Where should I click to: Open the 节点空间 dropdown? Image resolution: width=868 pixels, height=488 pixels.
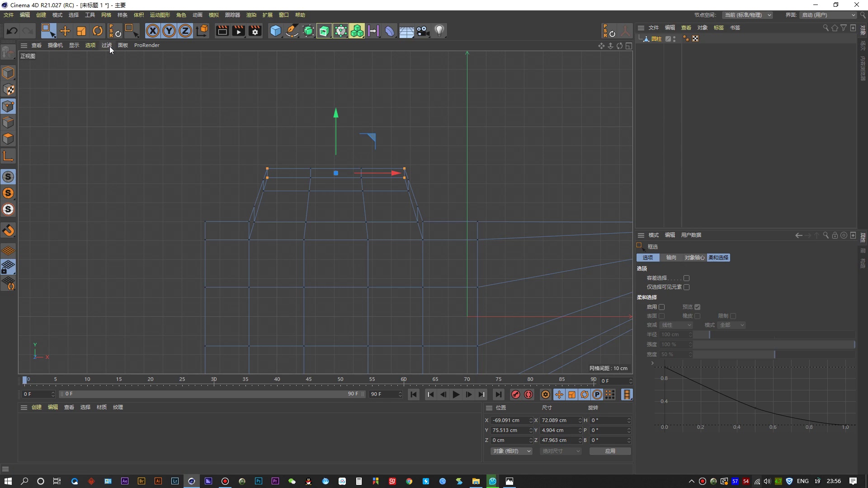click(747, 15)
